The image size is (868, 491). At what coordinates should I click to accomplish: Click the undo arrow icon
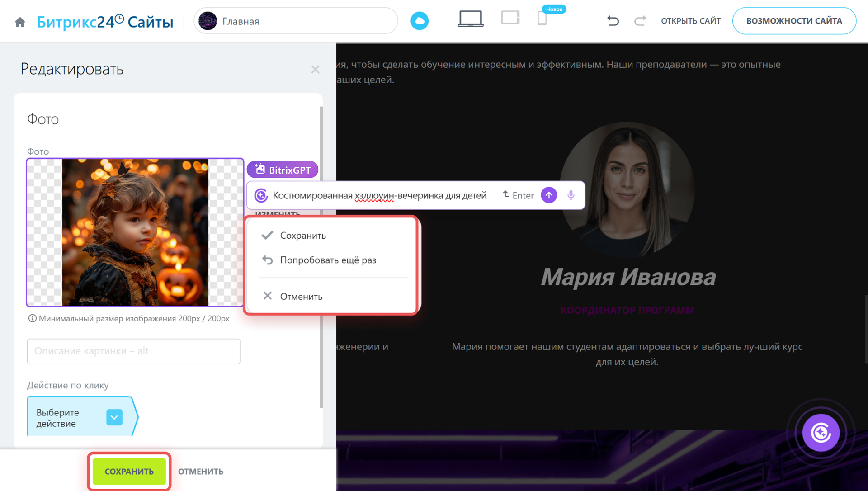click(613, 21)
